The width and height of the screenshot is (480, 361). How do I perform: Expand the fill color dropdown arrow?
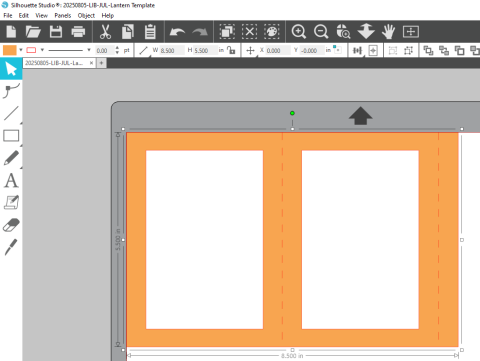click(x=21, y=50)
